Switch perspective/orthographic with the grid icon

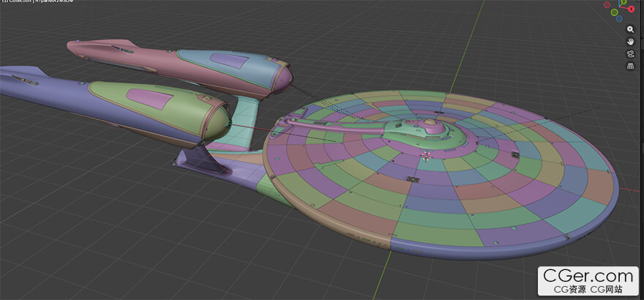[630, 66]
